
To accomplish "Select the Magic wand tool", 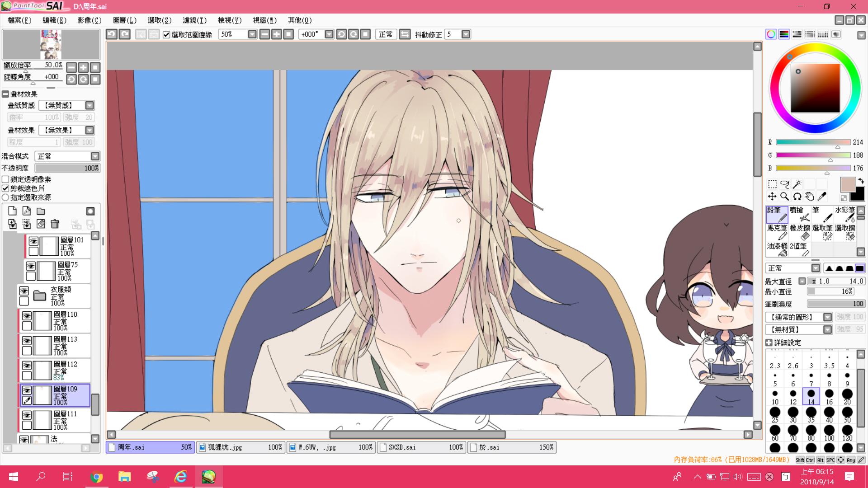I will (x=797, y=184).
